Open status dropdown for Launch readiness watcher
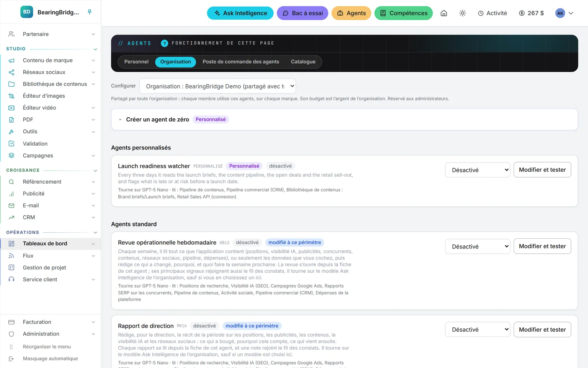The width and height of the screenshot is (588, 368). click(477, 170)
